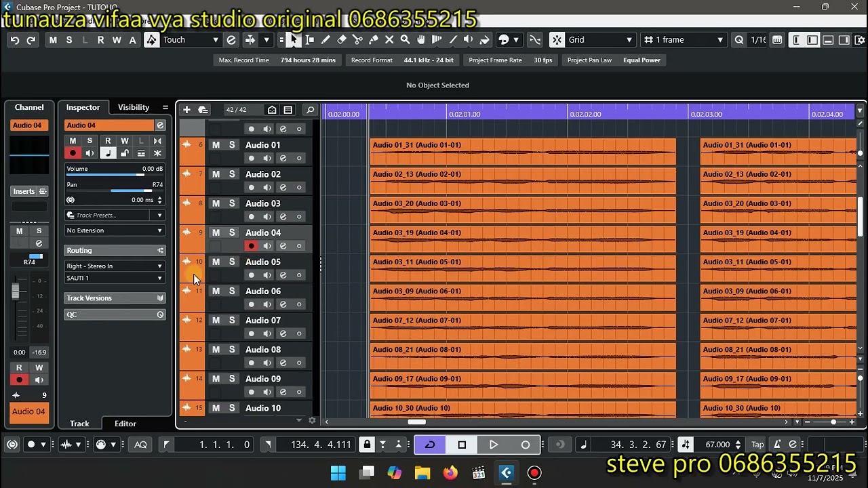Select the Split scissors tool

[357, 40]
